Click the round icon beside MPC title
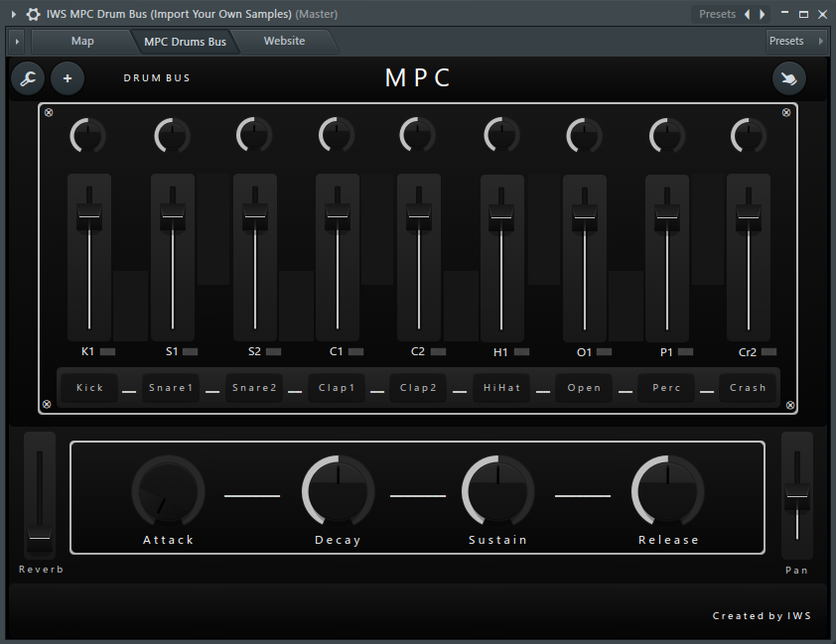The height and width of the screenshot is (644, 836). [789, 78]
